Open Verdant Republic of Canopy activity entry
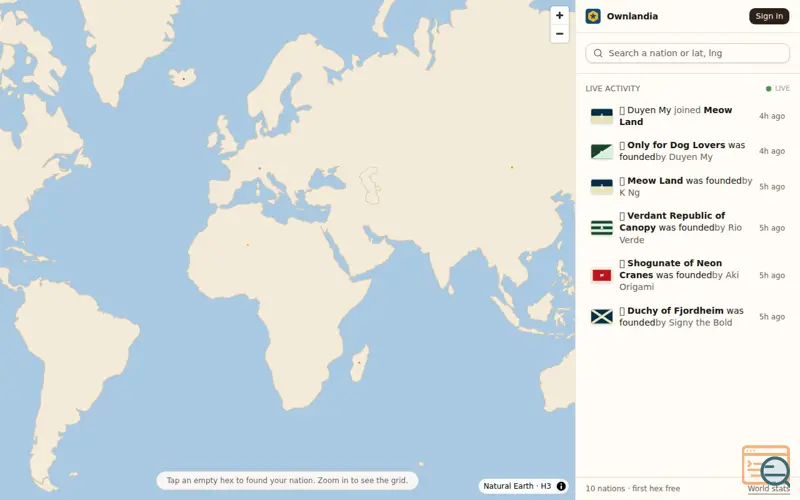Image resolution: width=800 pixels, height=500 pixels. click(x=687, y=228)
